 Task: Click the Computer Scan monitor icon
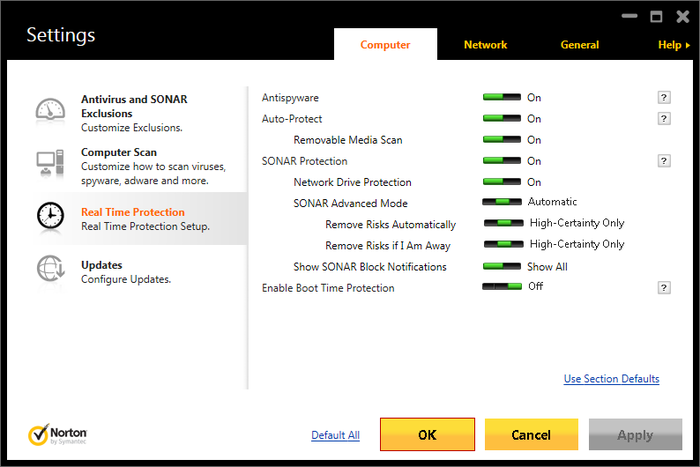point(50,162)
